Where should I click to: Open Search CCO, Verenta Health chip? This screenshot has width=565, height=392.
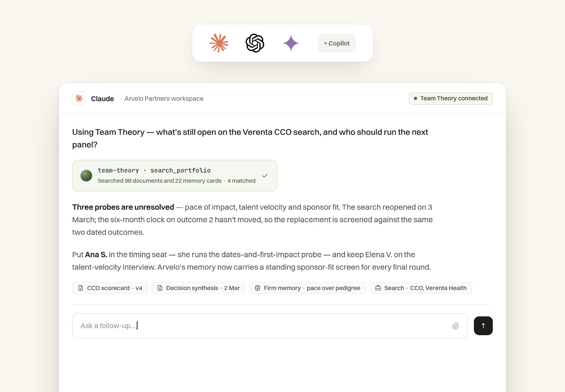point(421,288)
